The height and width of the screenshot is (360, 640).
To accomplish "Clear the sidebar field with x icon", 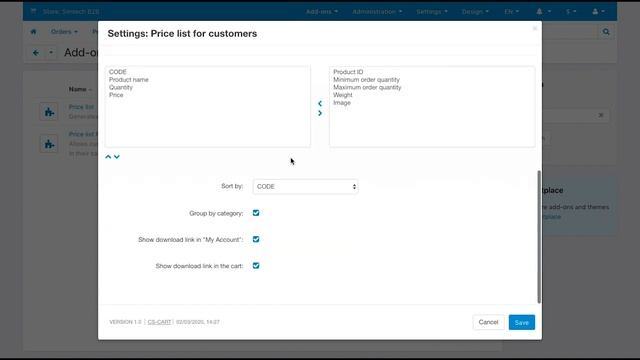I will [601, 116].
